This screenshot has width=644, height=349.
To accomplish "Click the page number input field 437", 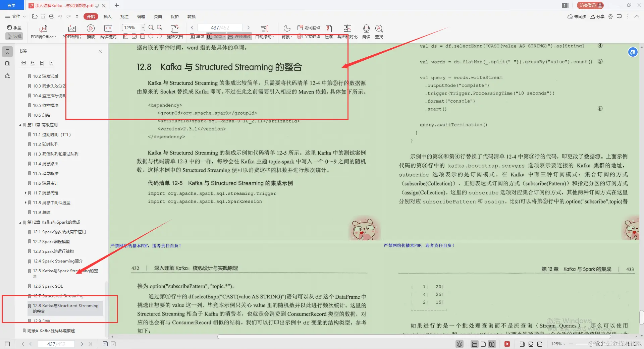I will click(216, 27).
